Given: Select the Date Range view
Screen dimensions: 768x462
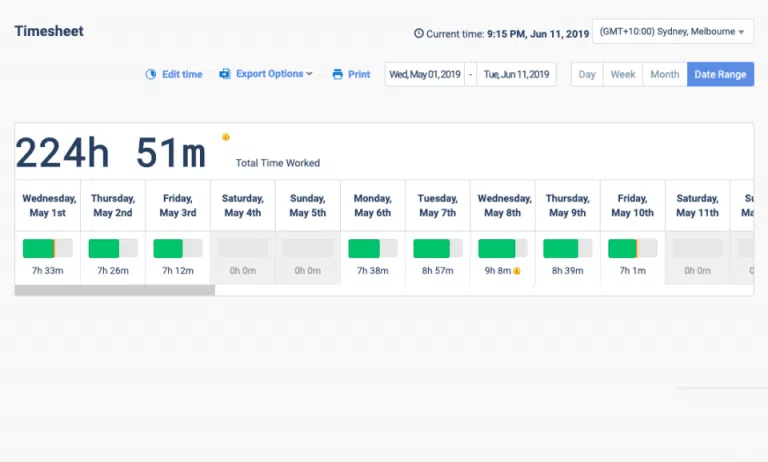Looking at the screenshot, I should pyautogui.click(x=720, y=74).
